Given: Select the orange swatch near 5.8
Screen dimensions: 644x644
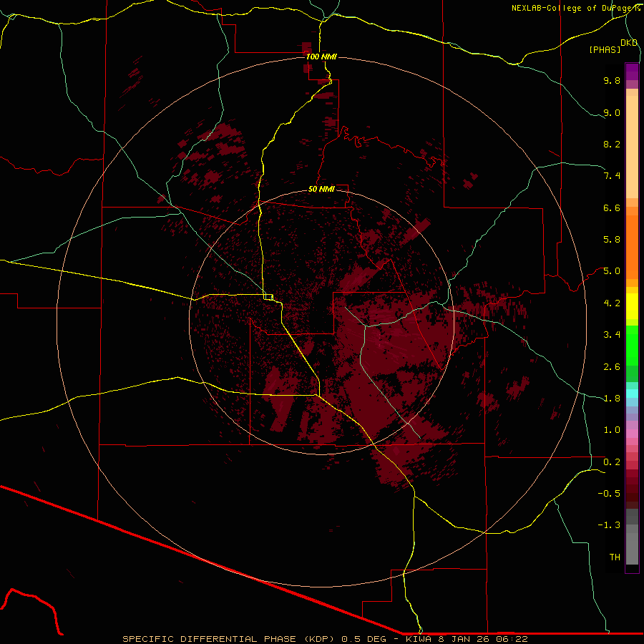Looking at the screenshot, I should [632, 240].
